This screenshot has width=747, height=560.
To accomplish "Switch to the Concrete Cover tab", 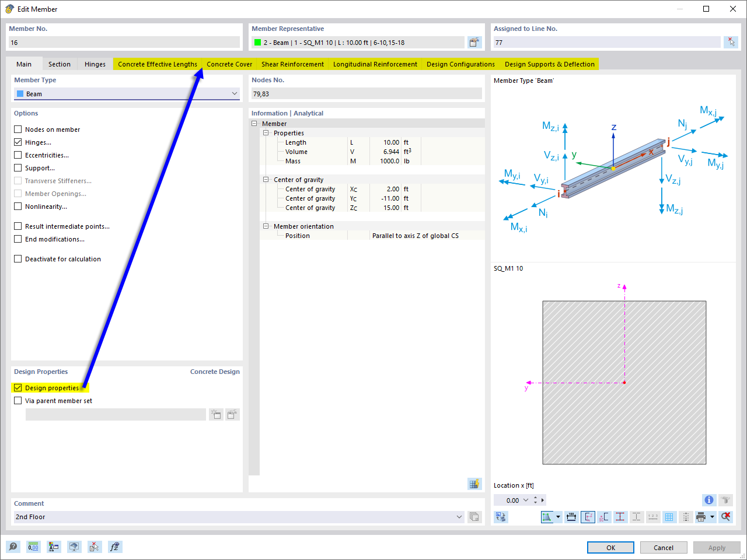I will click(x=229, y=64).
